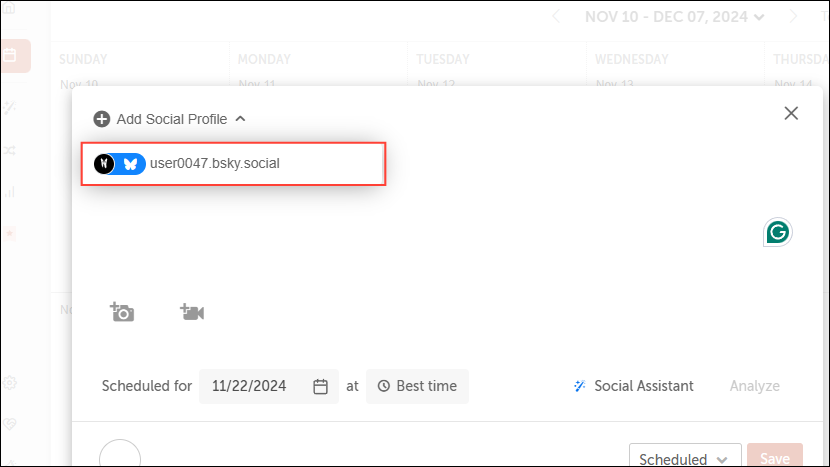Close the post composer dialog
Image resolution: width=830 pixels, height=467 pixels.
pyautogui.click(x=791, y=113)
